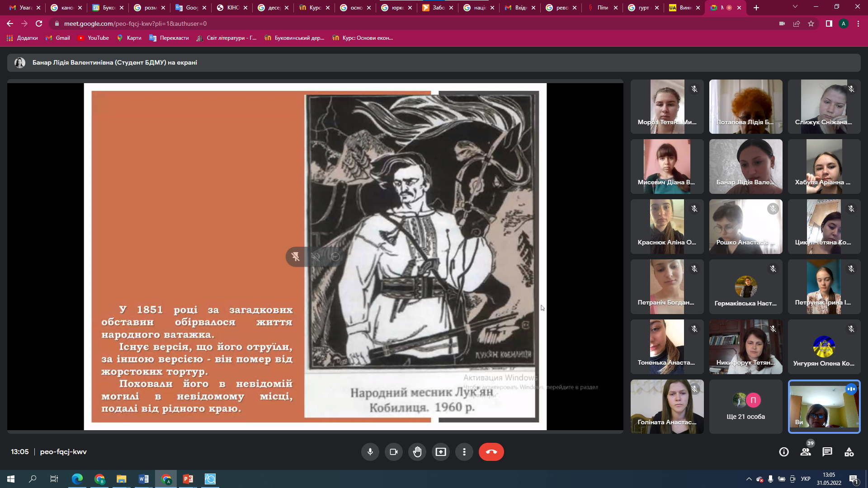Viewport: 868px width, 488px height.
Task: Open Chrome's three-dot menu
Action: coord(858,23)
